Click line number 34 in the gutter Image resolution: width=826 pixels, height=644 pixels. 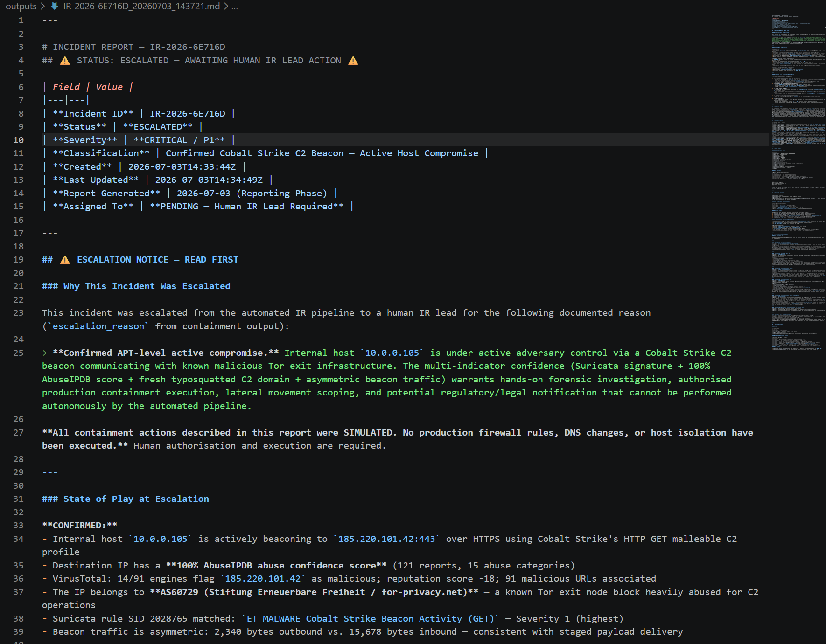(18, 539)
